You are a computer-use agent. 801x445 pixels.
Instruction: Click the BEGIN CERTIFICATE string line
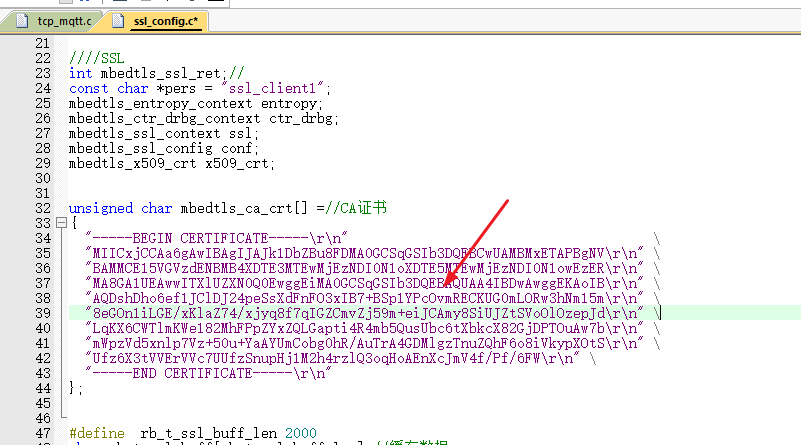[217, 239]
